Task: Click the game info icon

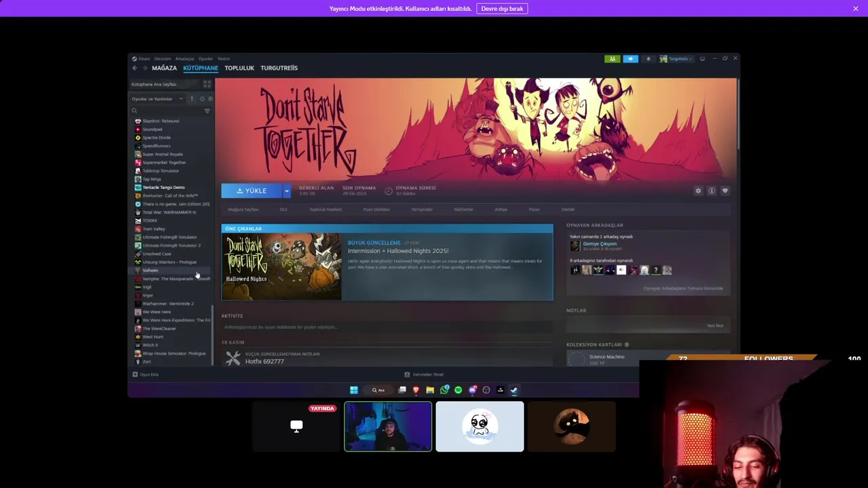Action: click(711, 191)
